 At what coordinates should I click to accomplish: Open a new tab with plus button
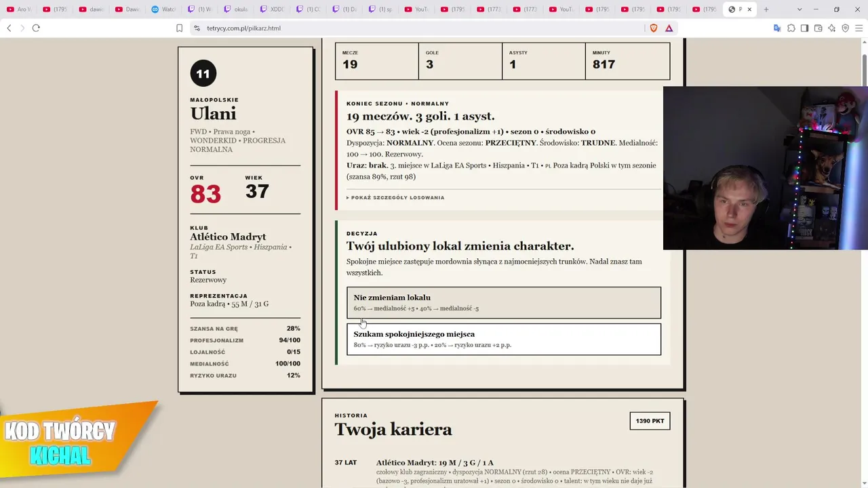pos(766,9)
